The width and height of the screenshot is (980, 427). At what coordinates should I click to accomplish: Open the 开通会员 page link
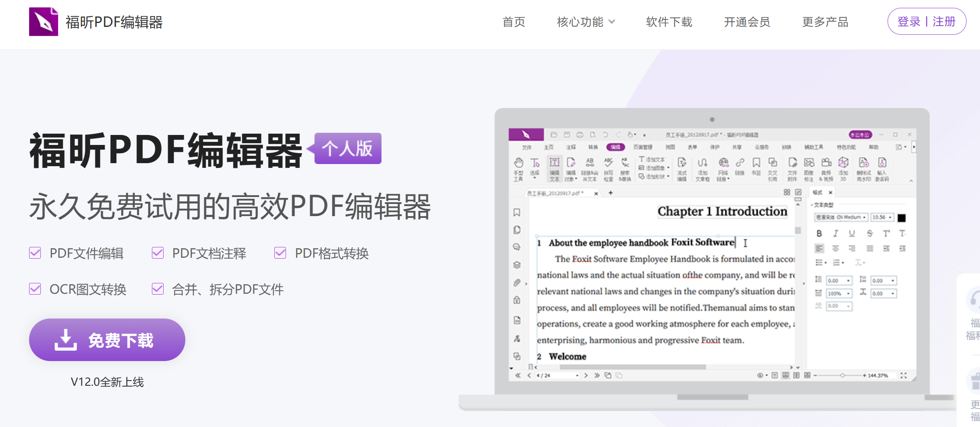click(x=747, y=22)
